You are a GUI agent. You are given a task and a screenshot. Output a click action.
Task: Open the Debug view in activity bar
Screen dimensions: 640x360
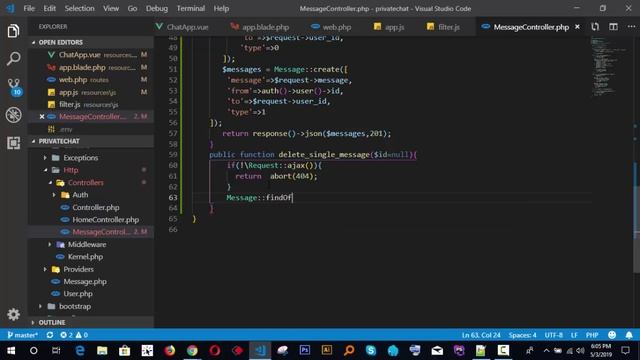(13, 115)
